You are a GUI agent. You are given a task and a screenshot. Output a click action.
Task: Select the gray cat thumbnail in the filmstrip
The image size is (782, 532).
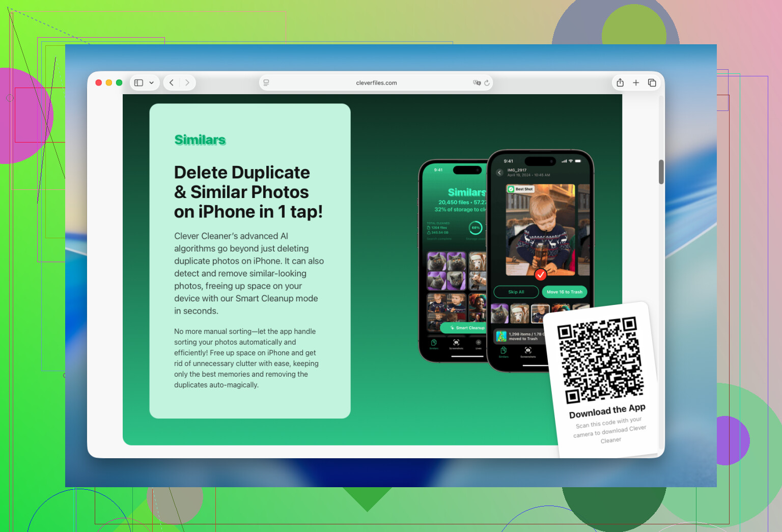pyautogui.click(x=499, y=314)
